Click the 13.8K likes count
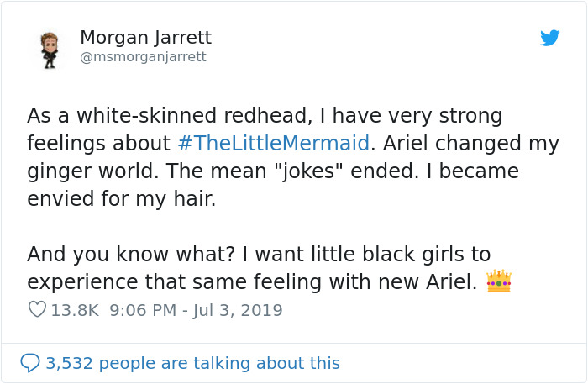This screenshot has width=588, height=384. [75, 310]
